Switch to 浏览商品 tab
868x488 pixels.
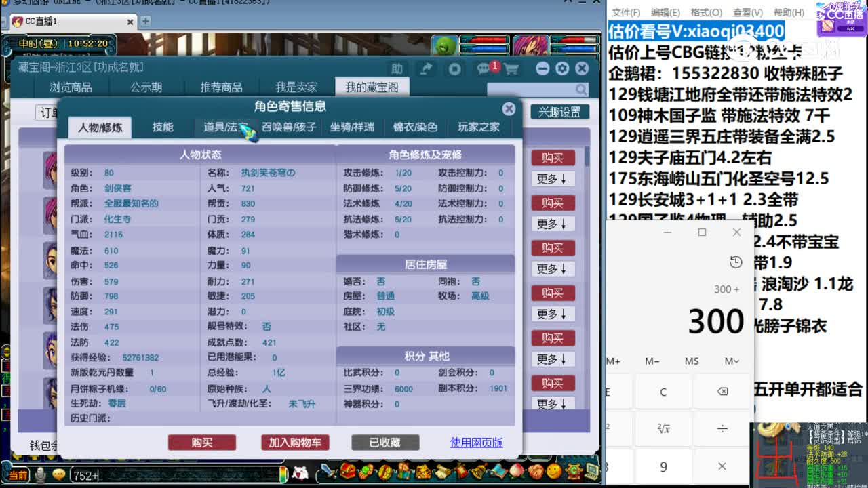point(71,87)
